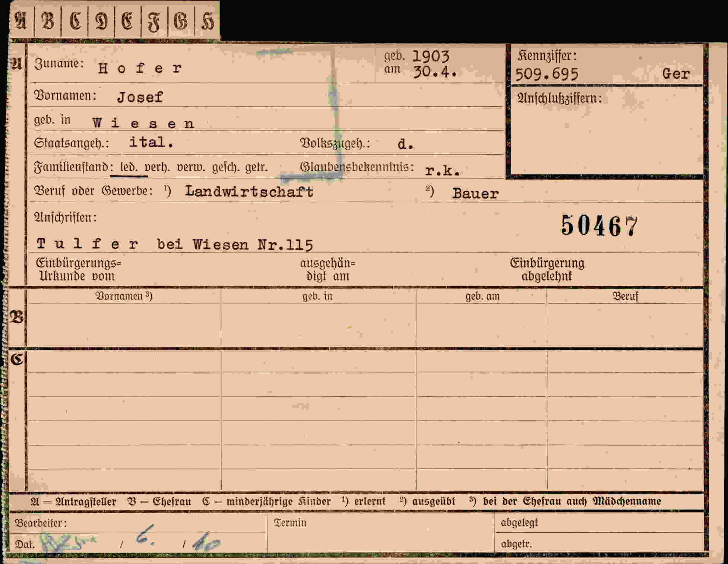Click the code 'Ger' beside Kennziffer

[x=676, y=74]
